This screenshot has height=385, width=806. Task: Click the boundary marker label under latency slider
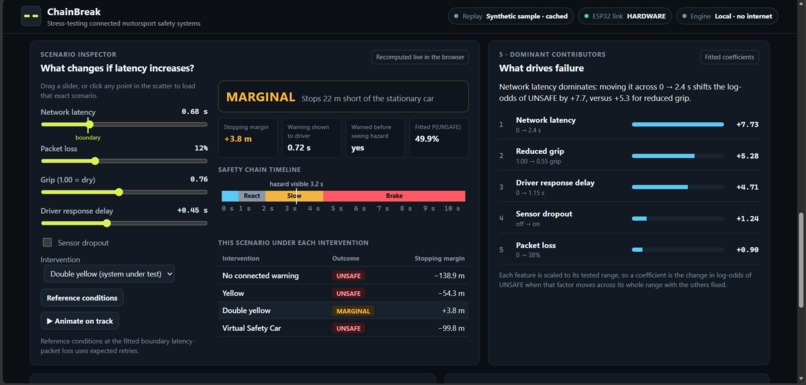tap(88, 138)
